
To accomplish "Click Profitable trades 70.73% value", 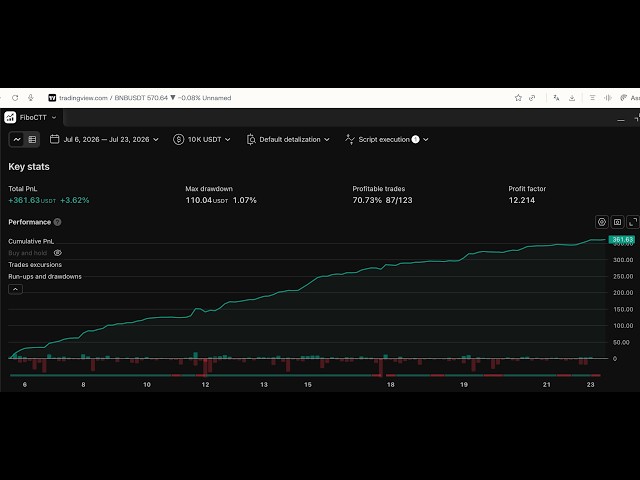I will [x=367, y=200].
